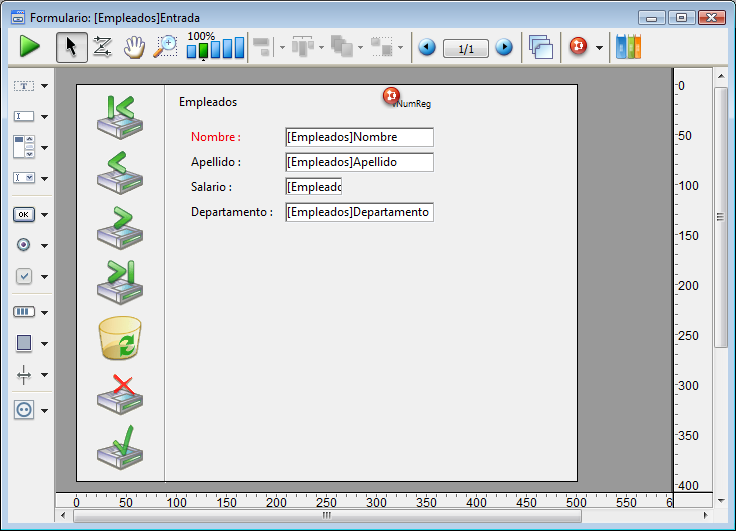736x531 pixels.
Task: Open dropdown arrow beside the rectangle shape tool
Action: [44, 343]
